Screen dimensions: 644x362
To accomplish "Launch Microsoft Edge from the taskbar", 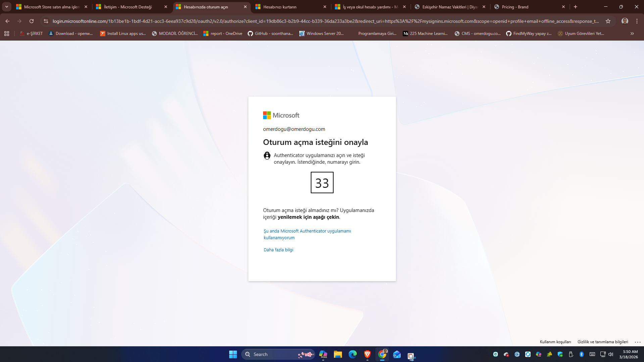I will tap(353, 354).
